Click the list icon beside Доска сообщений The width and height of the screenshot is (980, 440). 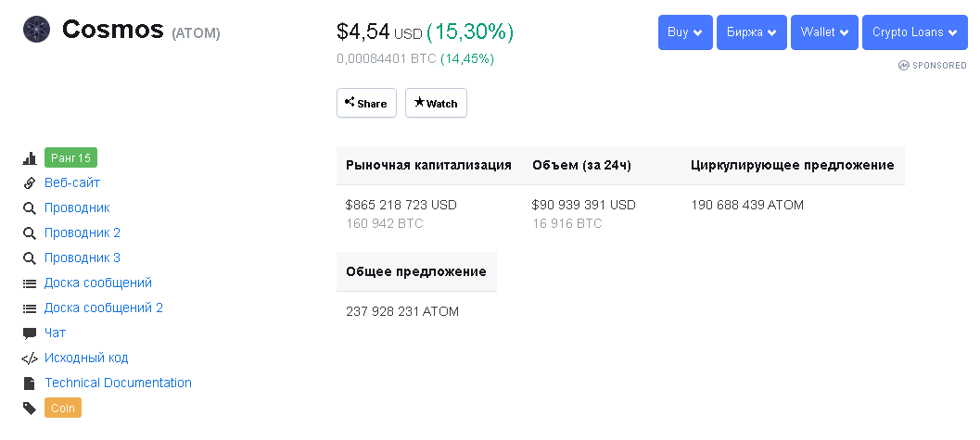pyautogui.click(x=30, y=283)
